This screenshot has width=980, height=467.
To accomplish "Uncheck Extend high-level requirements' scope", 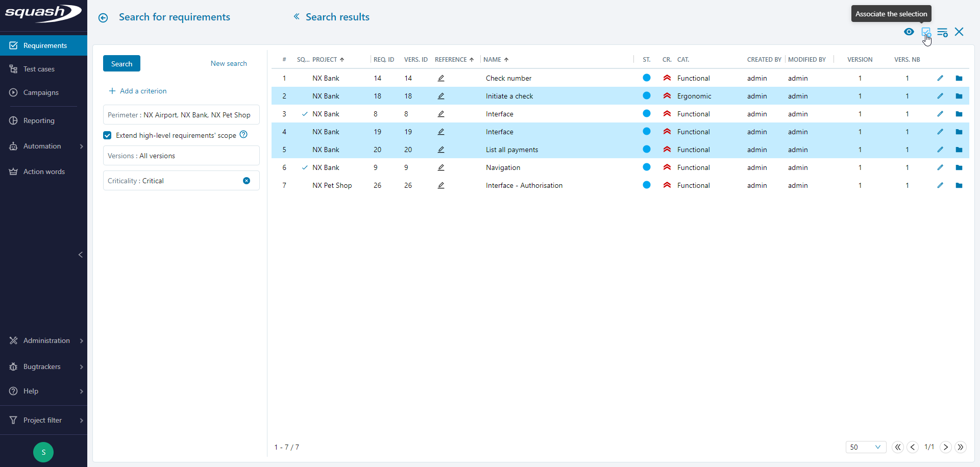I will (107, 135).
